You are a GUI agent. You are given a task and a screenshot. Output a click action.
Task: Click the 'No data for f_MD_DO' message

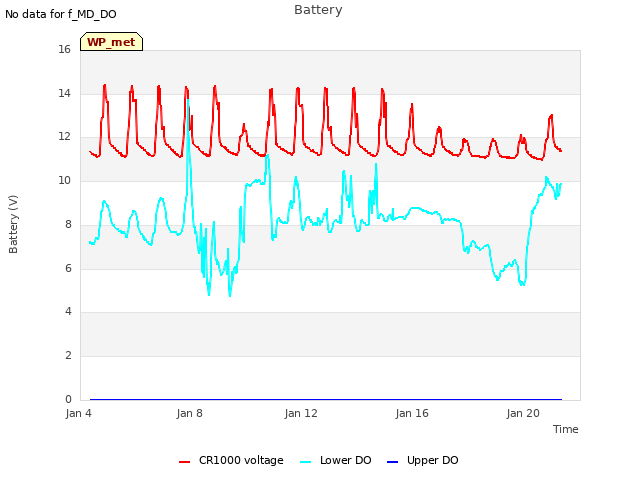tap(61, 14)
